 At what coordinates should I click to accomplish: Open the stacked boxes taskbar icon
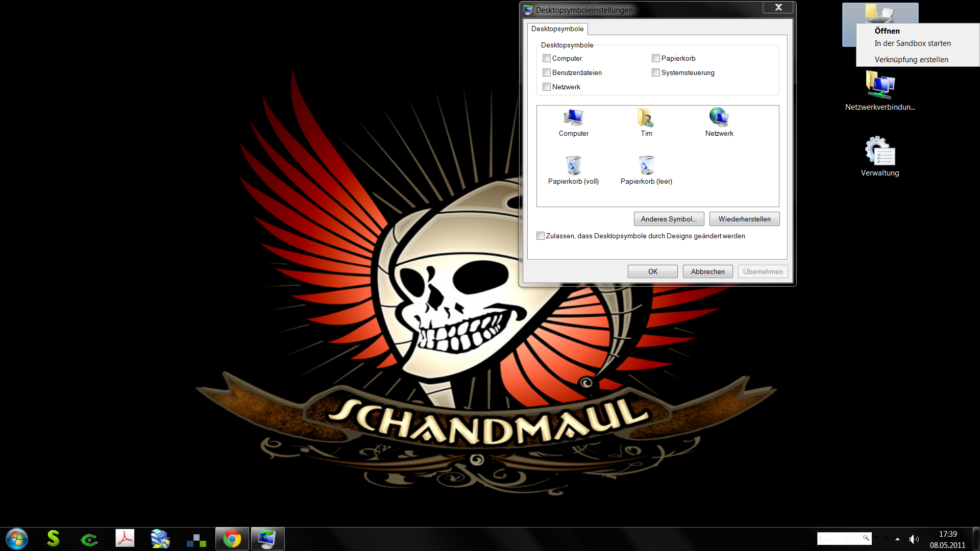(x=160, y=539)
